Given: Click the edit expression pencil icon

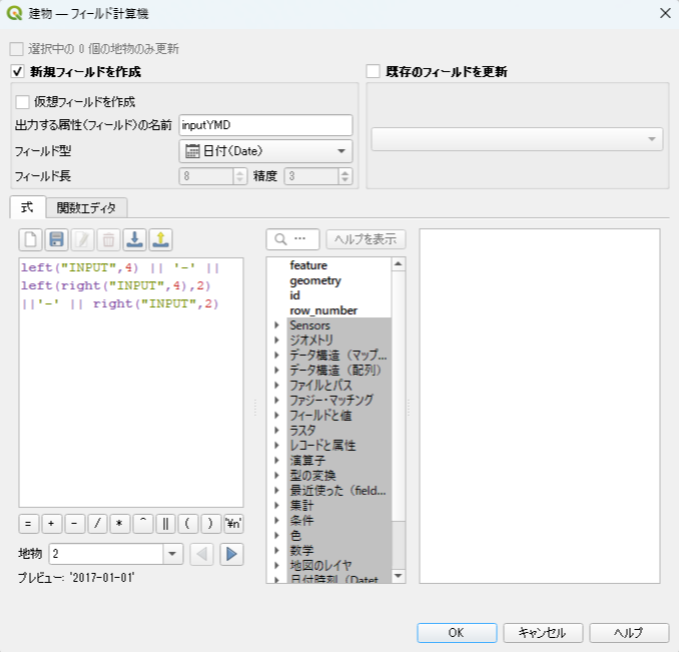Looking at the screenshot, I should (82, 239).
